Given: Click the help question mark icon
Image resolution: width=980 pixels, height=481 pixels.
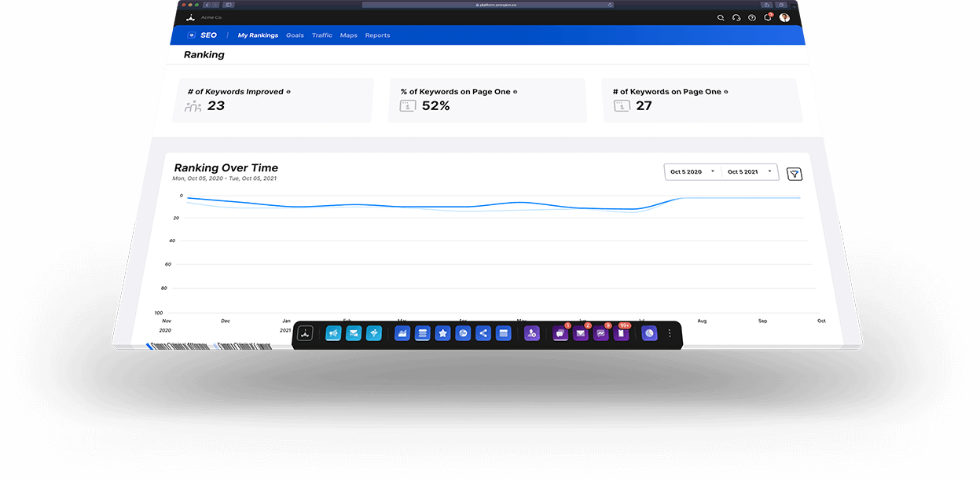Looking at the screenshot, I should coord(752,17).
